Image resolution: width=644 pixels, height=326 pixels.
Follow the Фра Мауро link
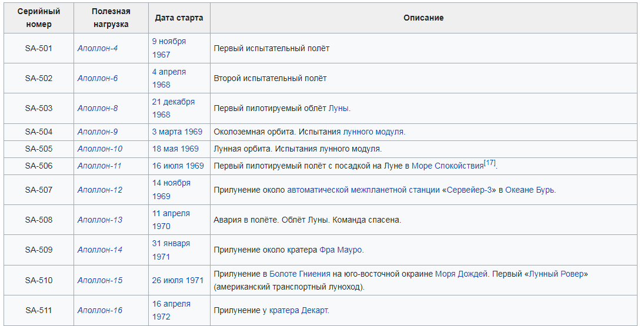[x=341, y=250]
